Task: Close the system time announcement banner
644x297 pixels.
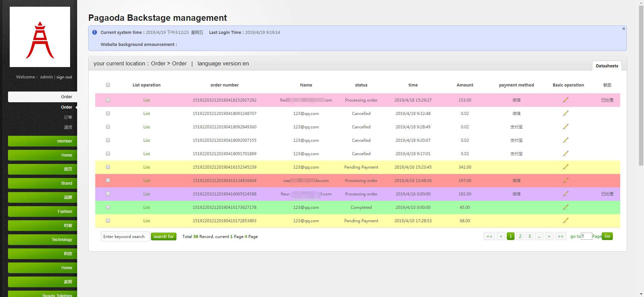Action: [624, 29]
